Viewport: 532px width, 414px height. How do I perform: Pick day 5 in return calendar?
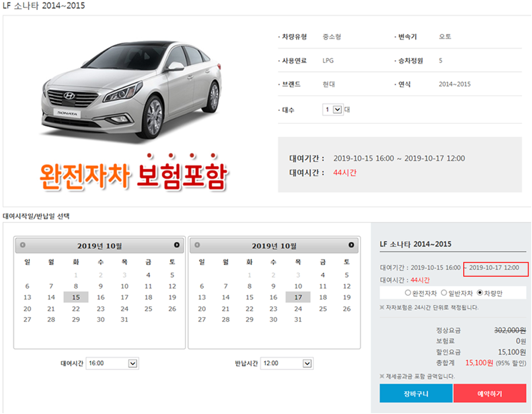(347, 275)
